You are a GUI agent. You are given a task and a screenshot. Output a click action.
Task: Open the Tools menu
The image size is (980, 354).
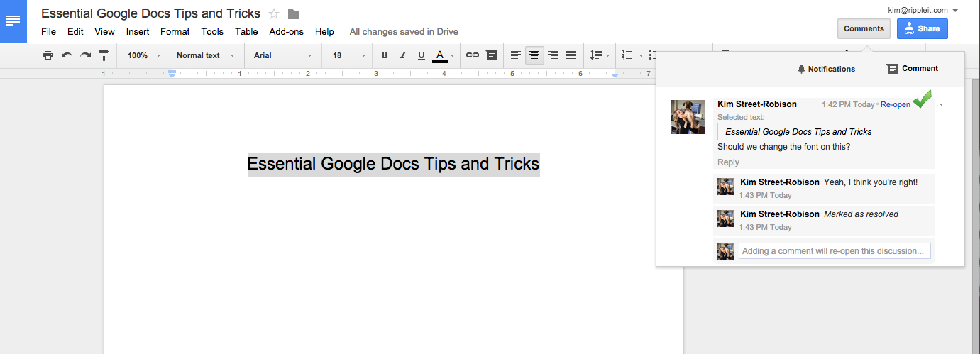coord(212,31)
